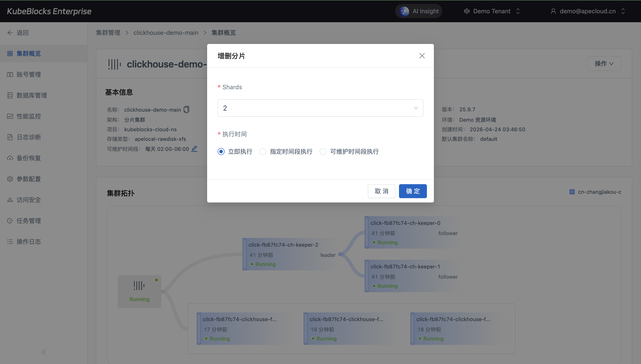
Task: Open the 操作 actions dropdown
Action: [604, 64]
